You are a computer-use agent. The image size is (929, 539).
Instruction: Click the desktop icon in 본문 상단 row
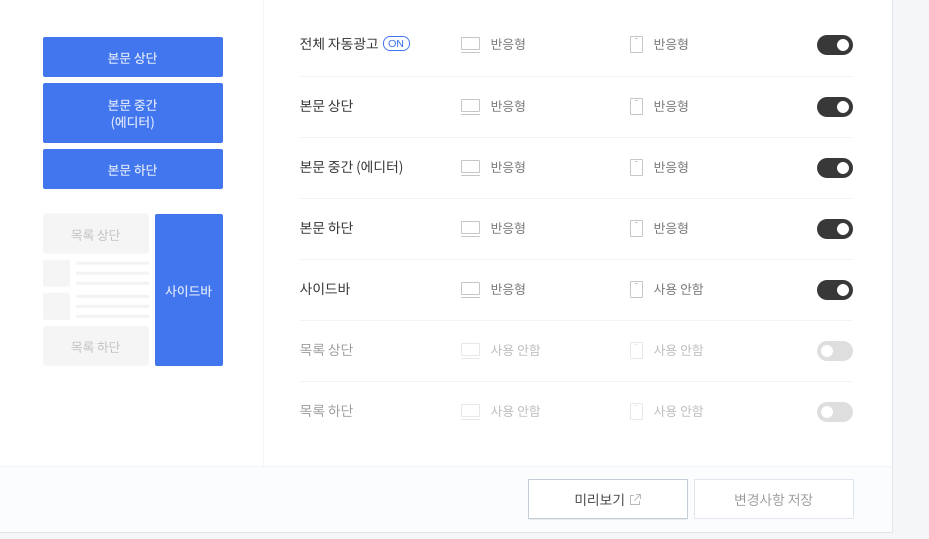click(x=470, y=107)
